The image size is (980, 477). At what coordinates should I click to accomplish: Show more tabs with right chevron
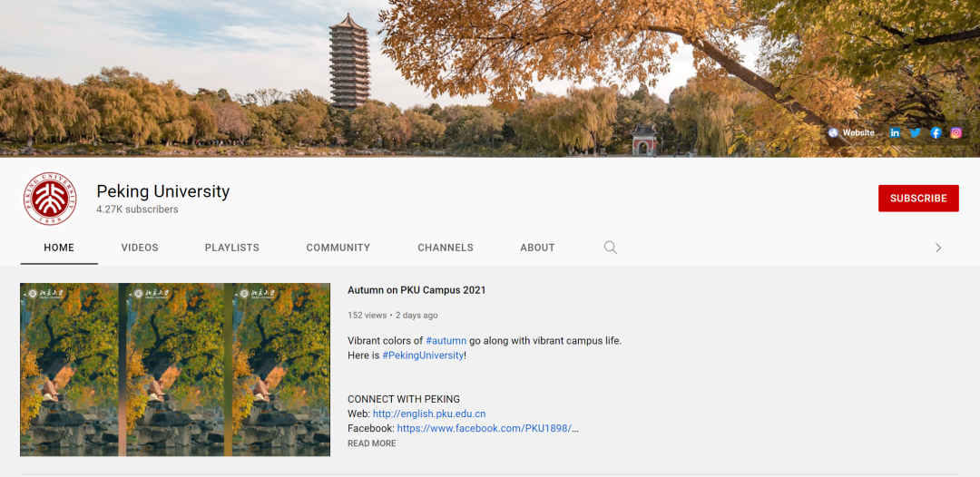point(938,248)
